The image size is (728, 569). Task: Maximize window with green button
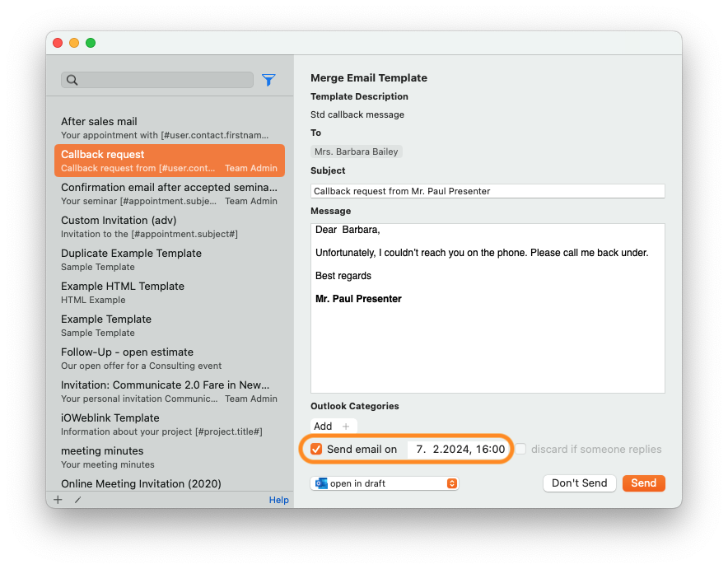pyautogui.click(x=91, y=43)
